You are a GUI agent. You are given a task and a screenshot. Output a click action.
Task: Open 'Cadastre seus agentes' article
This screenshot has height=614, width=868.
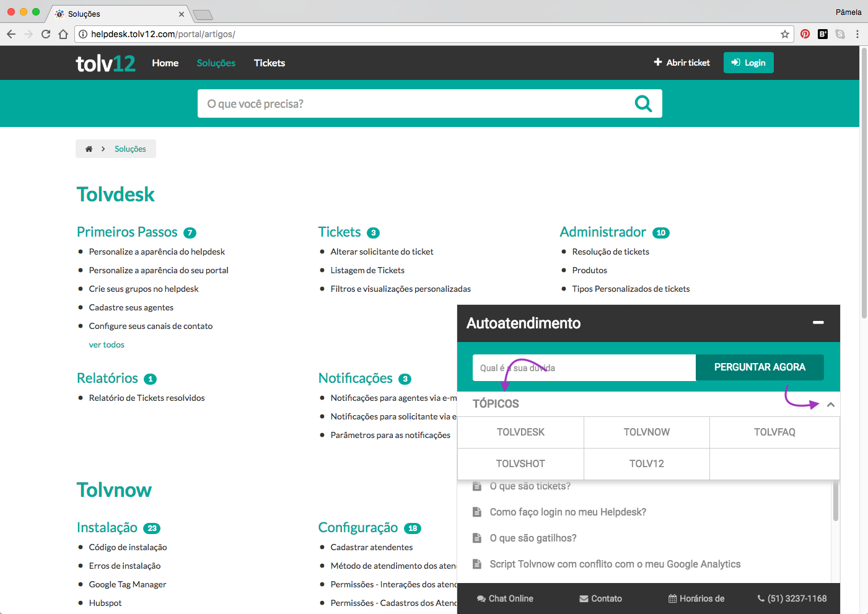tap(131, 307)
